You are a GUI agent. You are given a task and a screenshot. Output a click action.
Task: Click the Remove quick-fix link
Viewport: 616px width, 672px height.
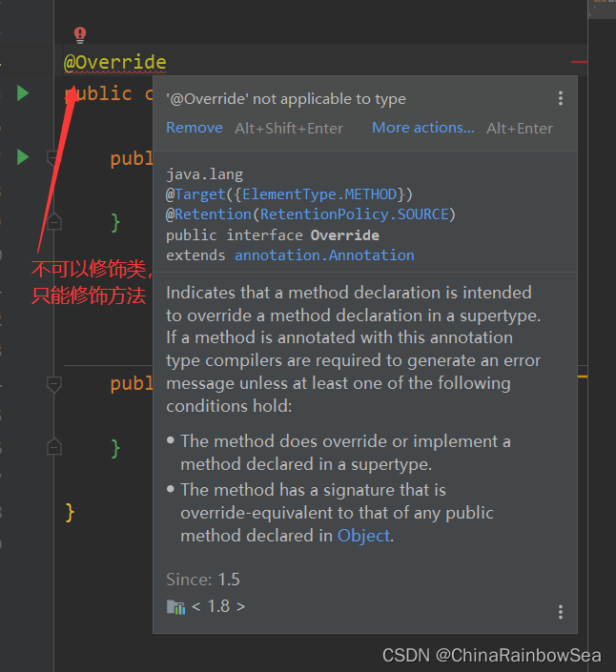click(x=195, y=128)
